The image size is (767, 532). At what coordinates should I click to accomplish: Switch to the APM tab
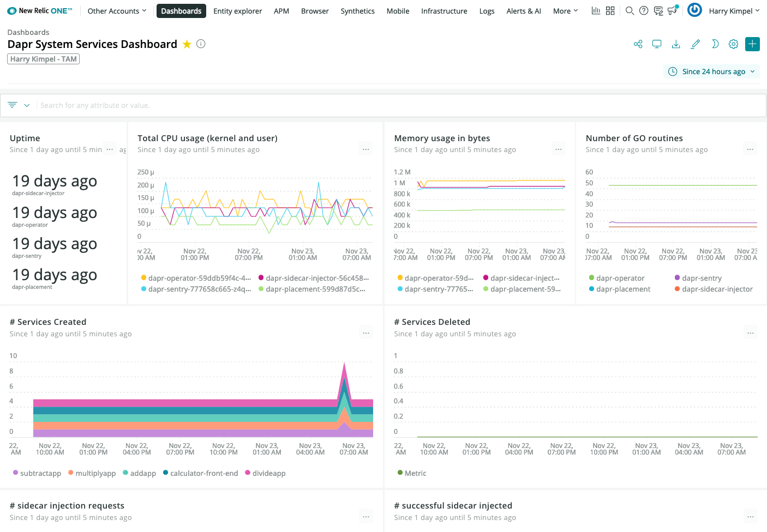[x=281, y=10]
